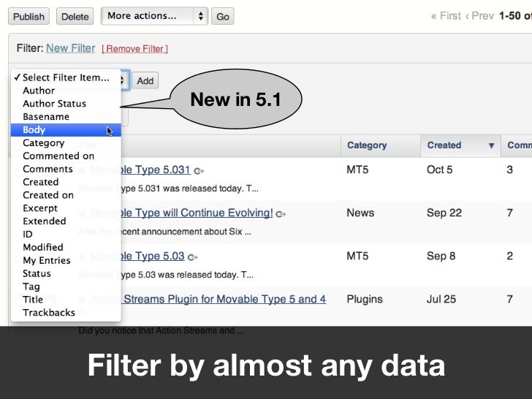
Task: Select Modified filter option
Action: pos(66,247)
